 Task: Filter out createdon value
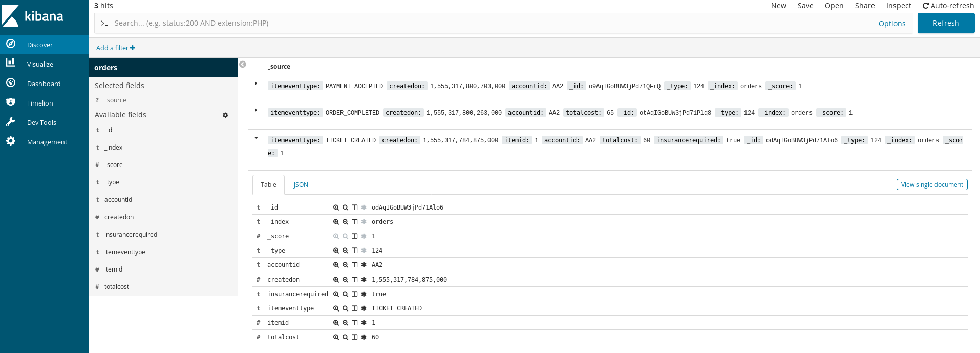click(345, 280)
